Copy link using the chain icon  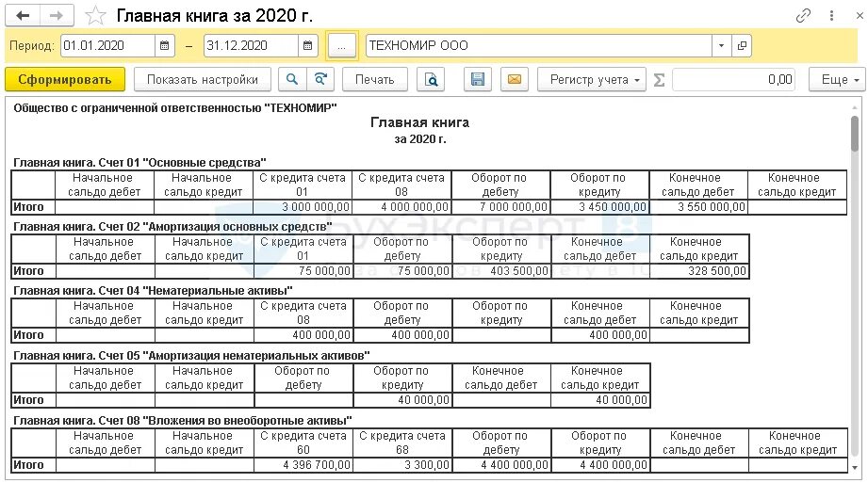(x=803, y=15)
